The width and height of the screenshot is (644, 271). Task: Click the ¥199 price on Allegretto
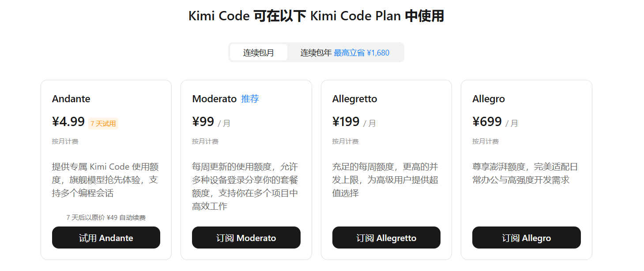[346, 122]
